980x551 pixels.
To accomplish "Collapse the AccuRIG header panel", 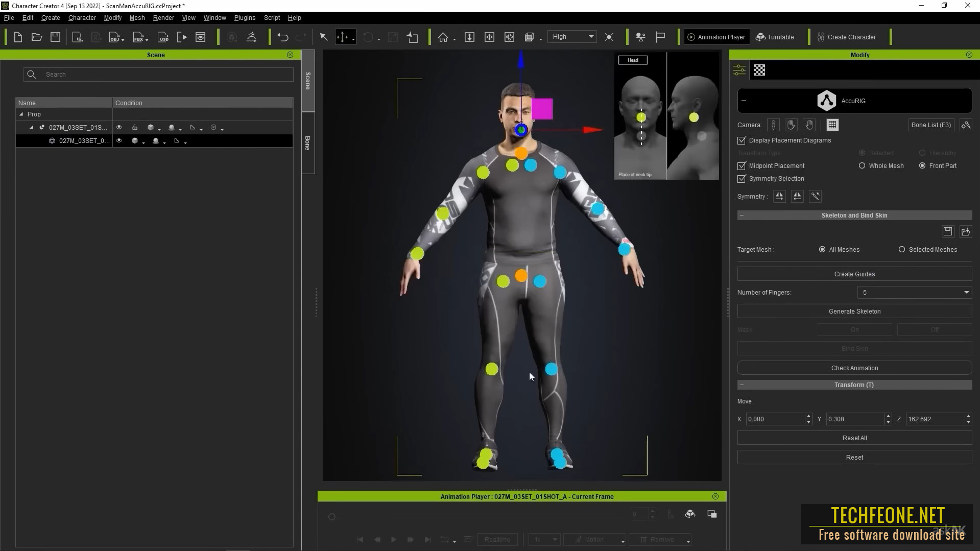I will [744, 101].
